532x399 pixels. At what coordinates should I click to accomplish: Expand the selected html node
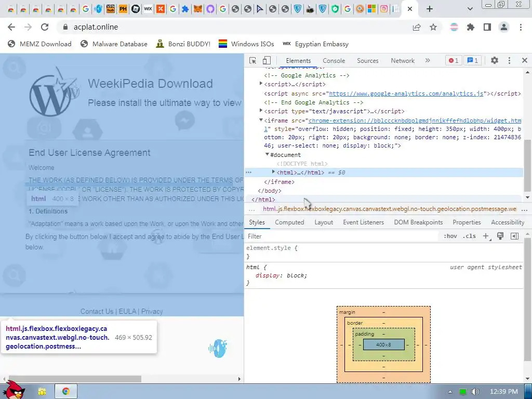coord(273,172)
